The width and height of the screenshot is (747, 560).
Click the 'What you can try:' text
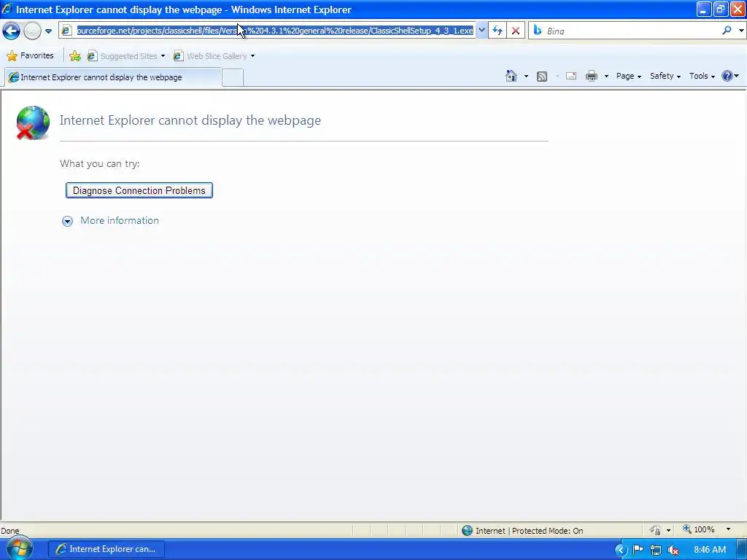pyautogui.click(x=99, y=164)
